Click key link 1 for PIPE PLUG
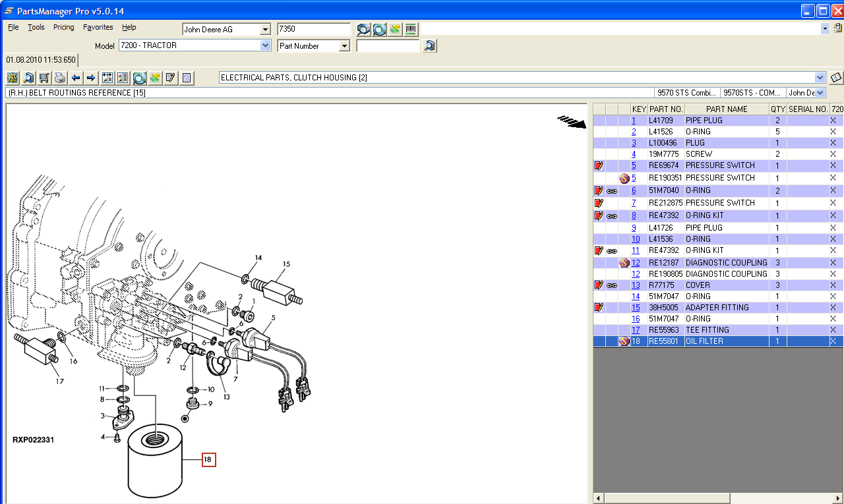Viewport: 844px width, 504px height. tap(634, 121)
